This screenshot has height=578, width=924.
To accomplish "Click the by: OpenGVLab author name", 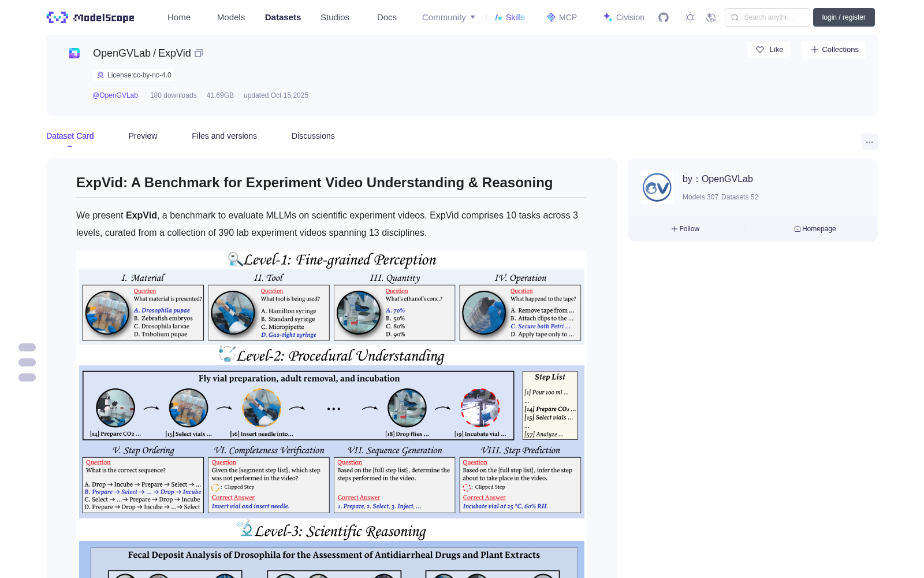I will point(718,179).
